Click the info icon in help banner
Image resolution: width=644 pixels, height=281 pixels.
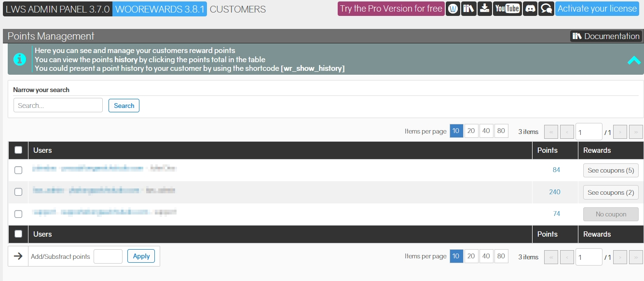tap(20, 59)
